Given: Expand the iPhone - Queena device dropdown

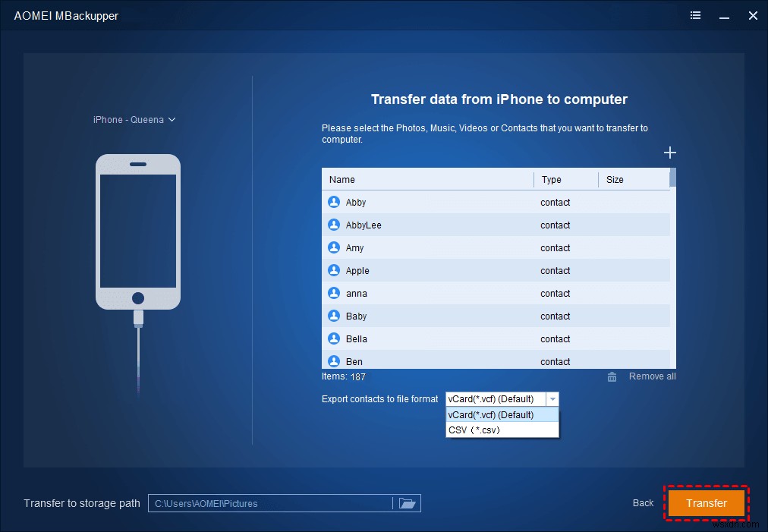Looking at the screenshot, I should [x=134, y=119].
